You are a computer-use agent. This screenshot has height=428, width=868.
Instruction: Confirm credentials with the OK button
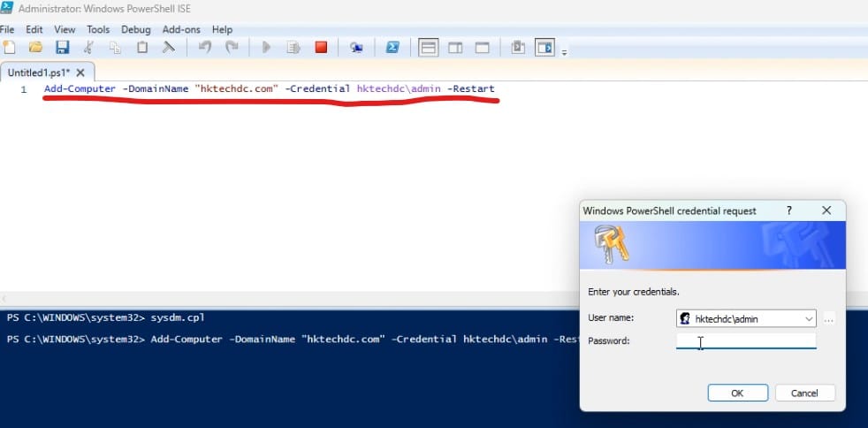[x=738, y=394]
